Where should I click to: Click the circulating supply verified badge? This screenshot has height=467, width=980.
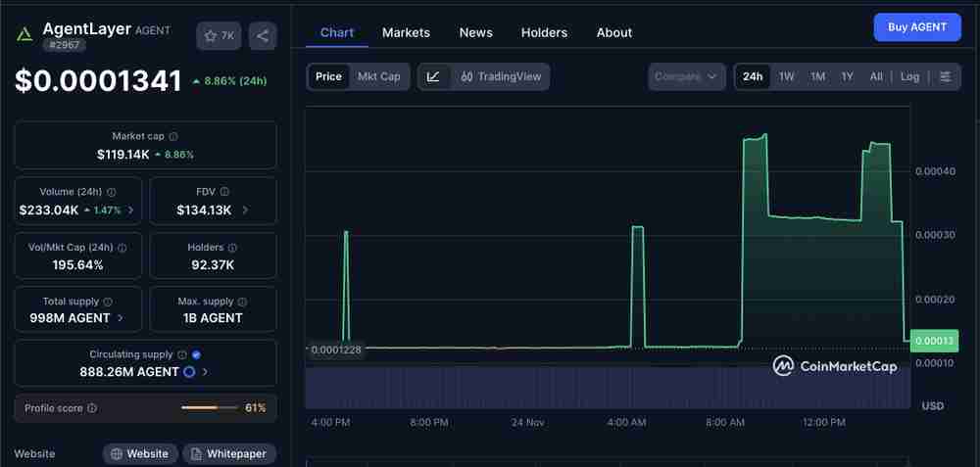coord(197,354)
